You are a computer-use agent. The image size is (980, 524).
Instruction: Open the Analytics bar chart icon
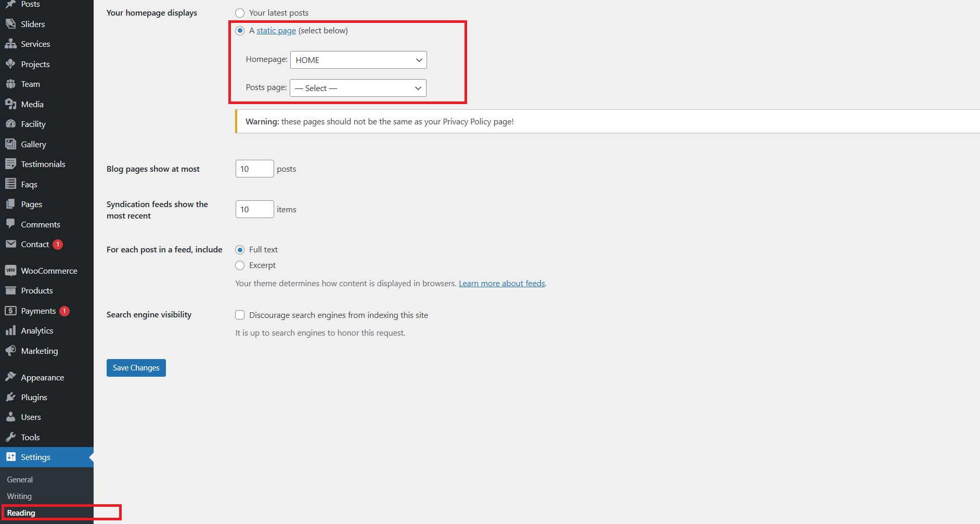click(x=10, y=330)
